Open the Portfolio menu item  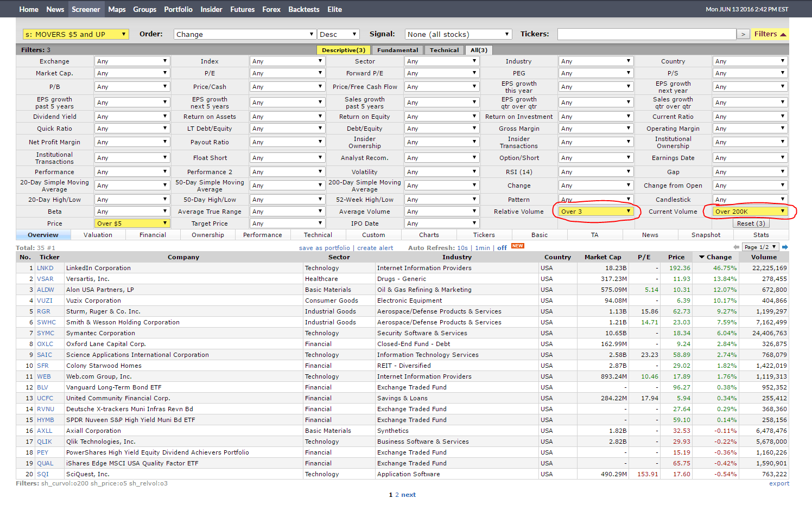coord(178,9)
